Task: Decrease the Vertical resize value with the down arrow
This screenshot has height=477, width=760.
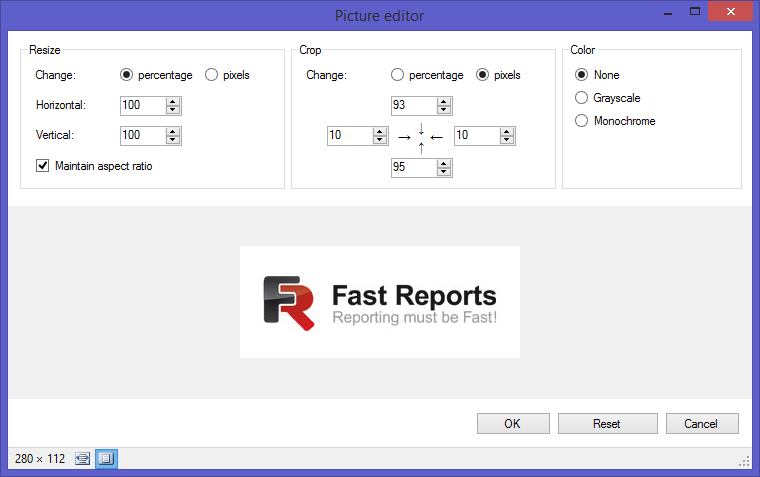Action: point(173,140)
